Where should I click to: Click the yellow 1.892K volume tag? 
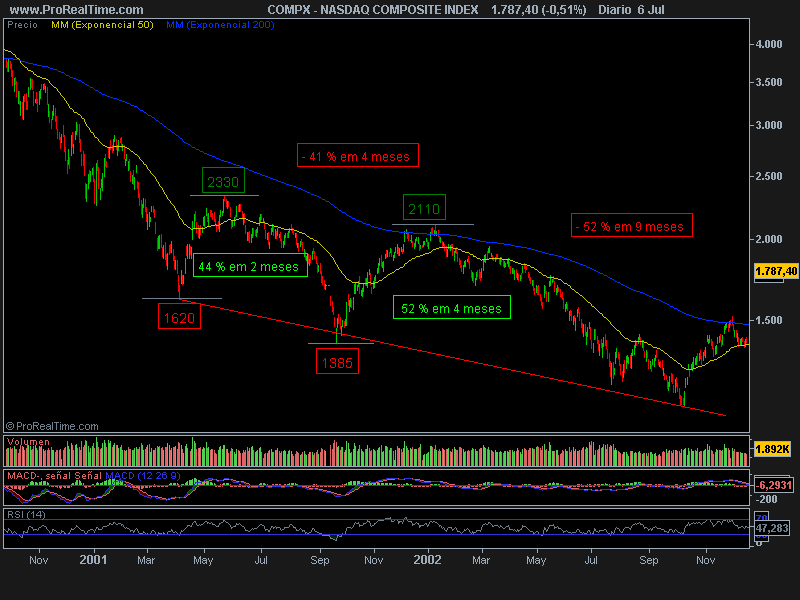click(772, 449)
